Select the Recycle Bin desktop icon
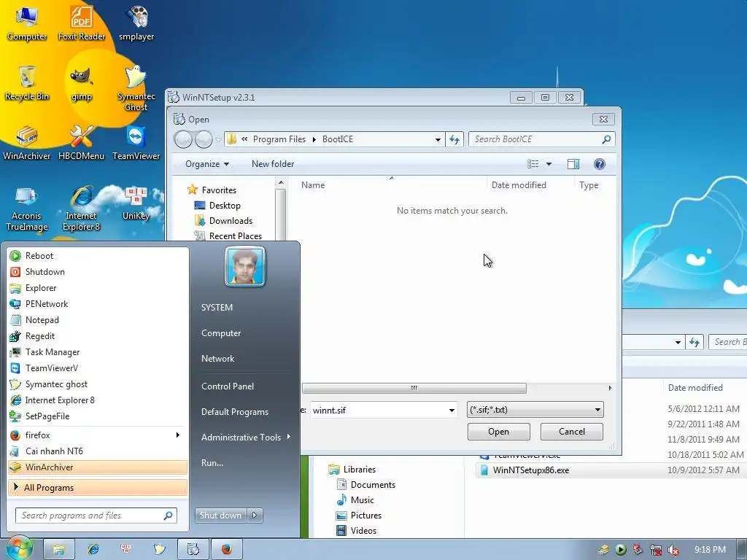The image size is (747, 560). coord(27,83)
